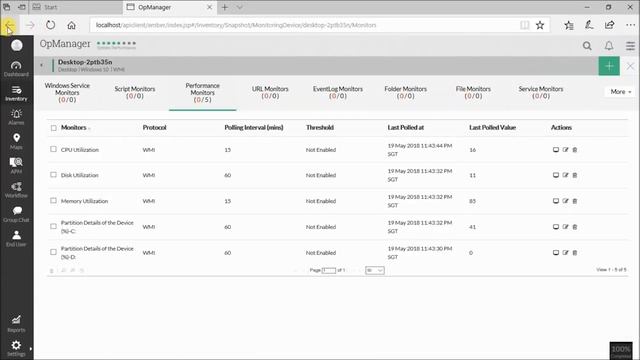Open the Group Chat sidebar icon
The width and height of the screenshot is (640, 360).
(16, 214)
